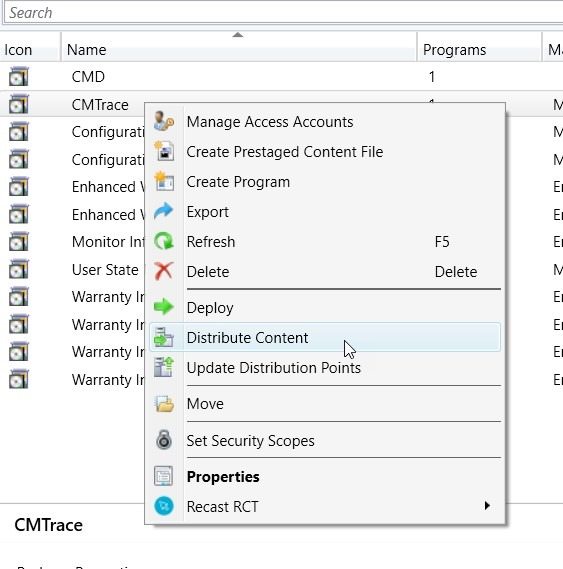Select the Monitor package icon

[x=19, y=242]
